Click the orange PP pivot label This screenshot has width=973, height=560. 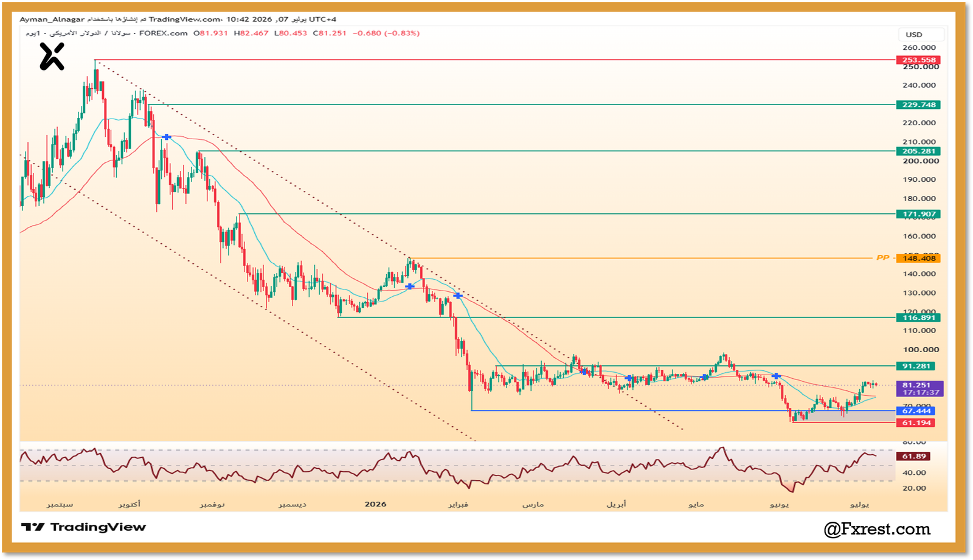[x=882, y=258]
